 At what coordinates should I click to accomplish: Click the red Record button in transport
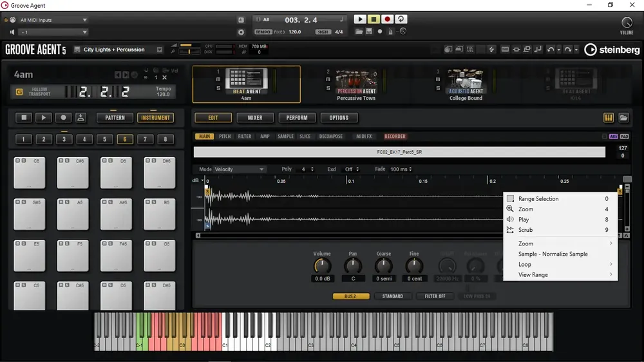click(387, 19)
